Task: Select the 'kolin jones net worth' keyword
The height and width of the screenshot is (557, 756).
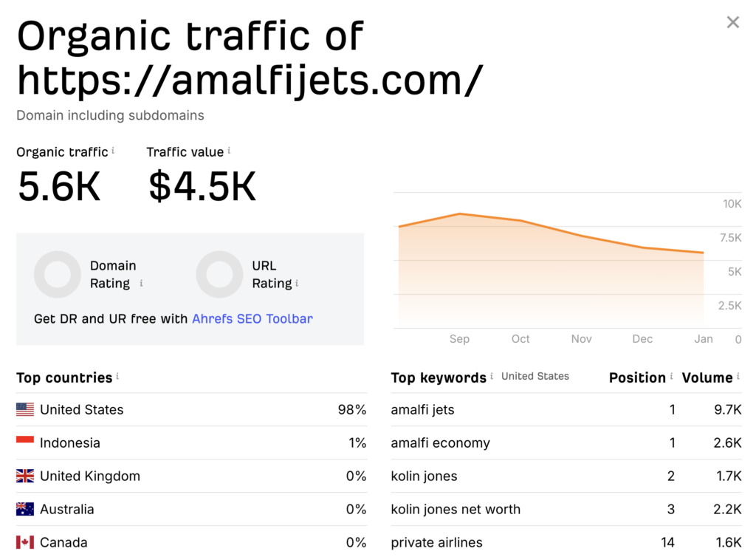Action: (456, 509)
